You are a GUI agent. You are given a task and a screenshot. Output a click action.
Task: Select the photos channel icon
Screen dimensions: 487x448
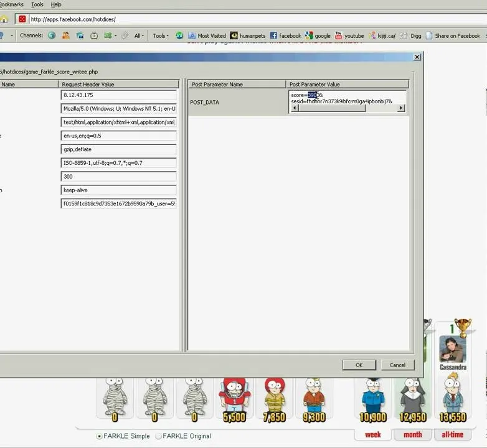click(80, 35)
